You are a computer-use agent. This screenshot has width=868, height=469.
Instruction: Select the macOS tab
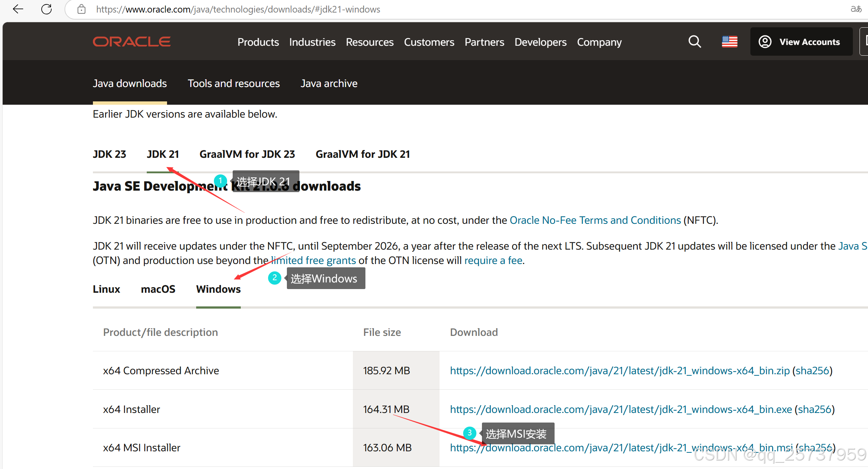click(x=158, y=289)
